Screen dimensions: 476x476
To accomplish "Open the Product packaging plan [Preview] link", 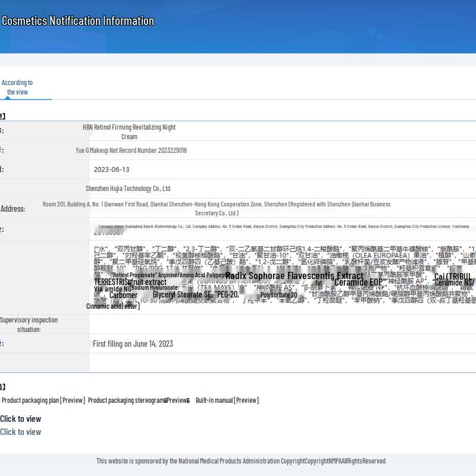I will coord(43,400).
